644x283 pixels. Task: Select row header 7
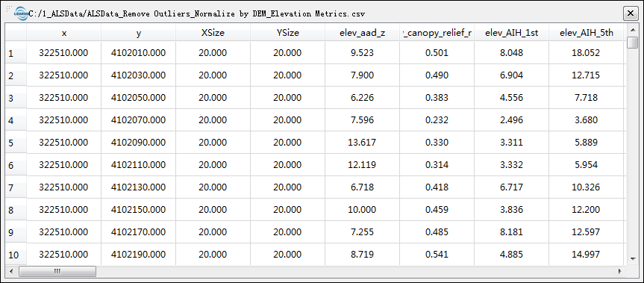click(x=16, y=187)
